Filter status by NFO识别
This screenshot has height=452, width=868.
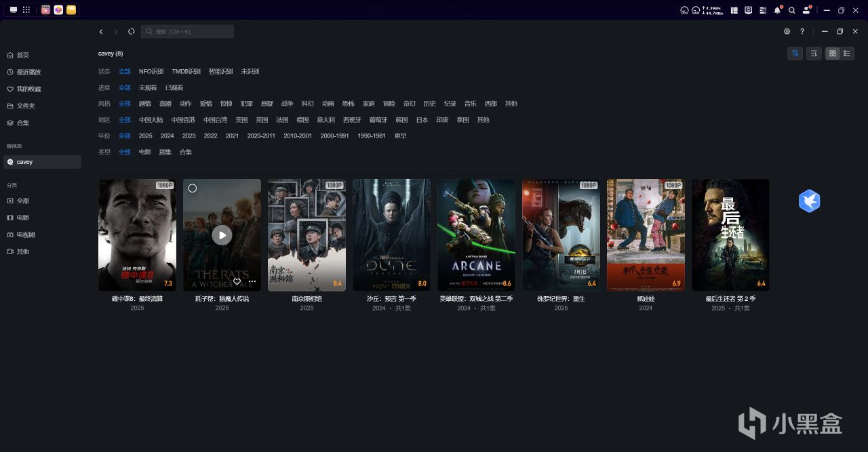[x=151, y=71]
